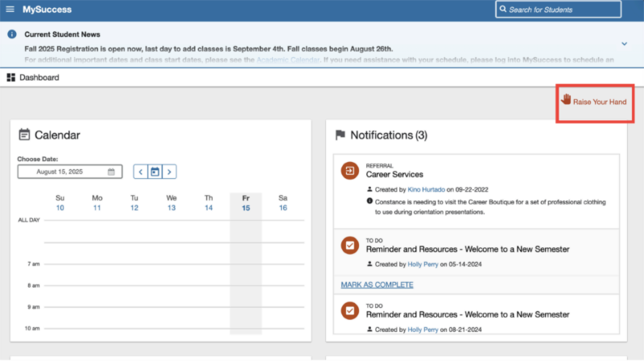Click the Career Services referral icon
The image size is (644, 361).
[349, 171]
